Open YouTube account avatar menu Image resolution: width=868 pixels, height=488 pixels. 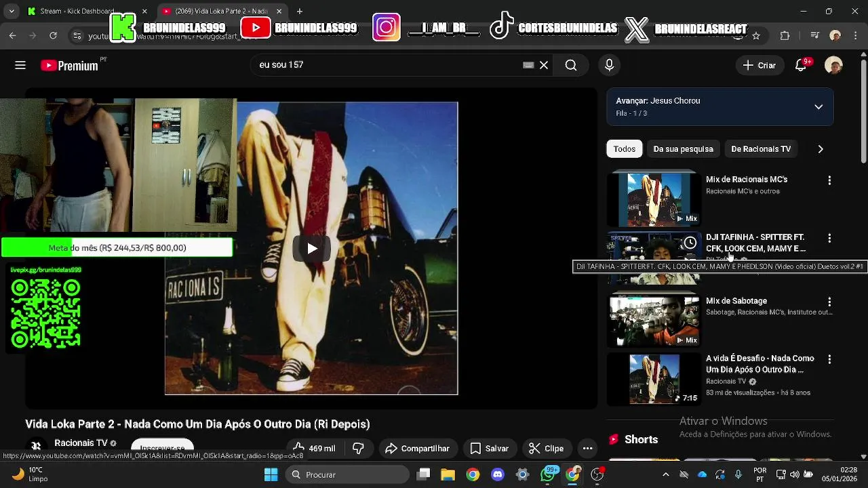(x=833, y=65)
